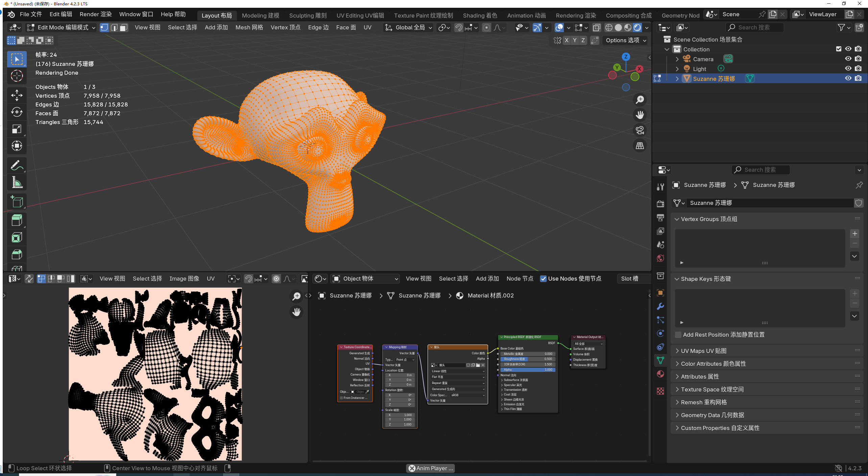
Task: Select the Rotate tool
Action: [x=17, y=112]
